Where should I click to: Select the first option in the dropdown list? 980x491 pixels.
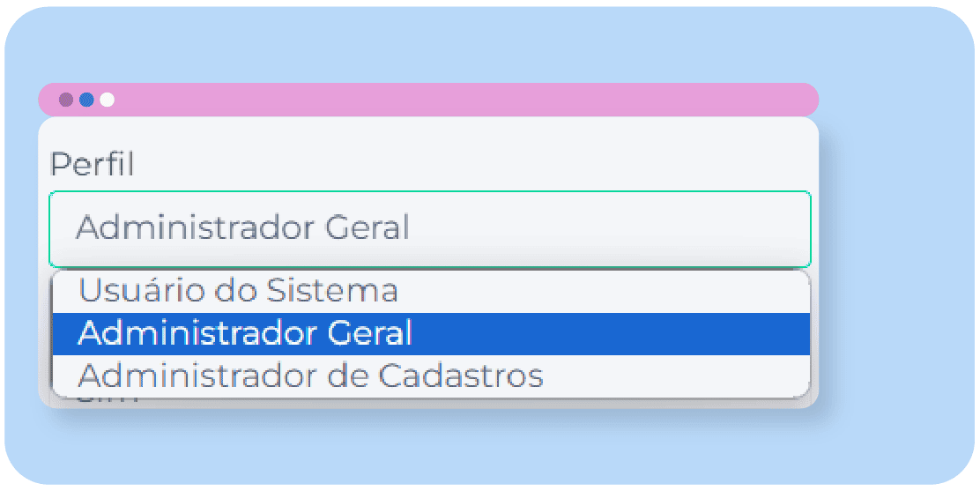pyautogui.click(x=238, y=291)
